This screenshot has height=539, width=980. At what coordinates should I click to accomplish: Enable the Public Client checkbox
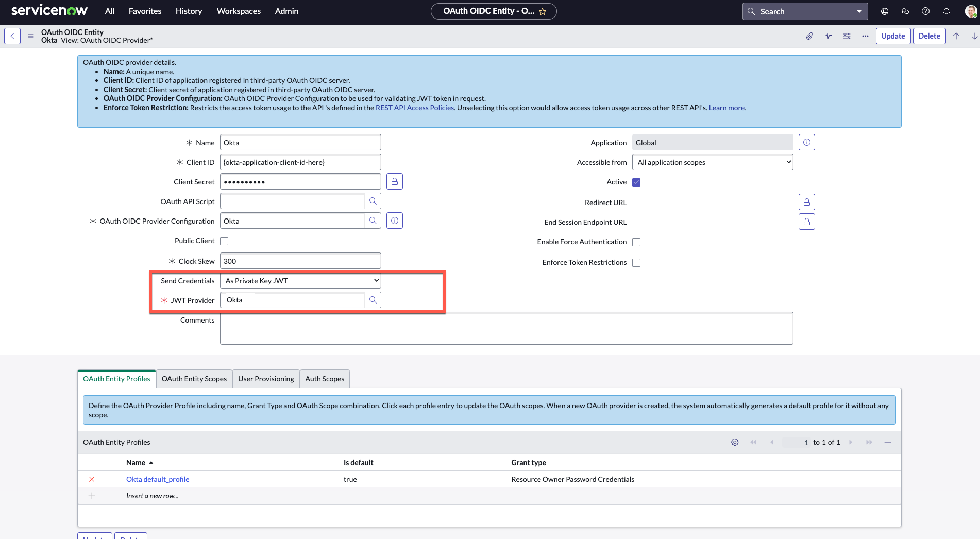(224, 241)
